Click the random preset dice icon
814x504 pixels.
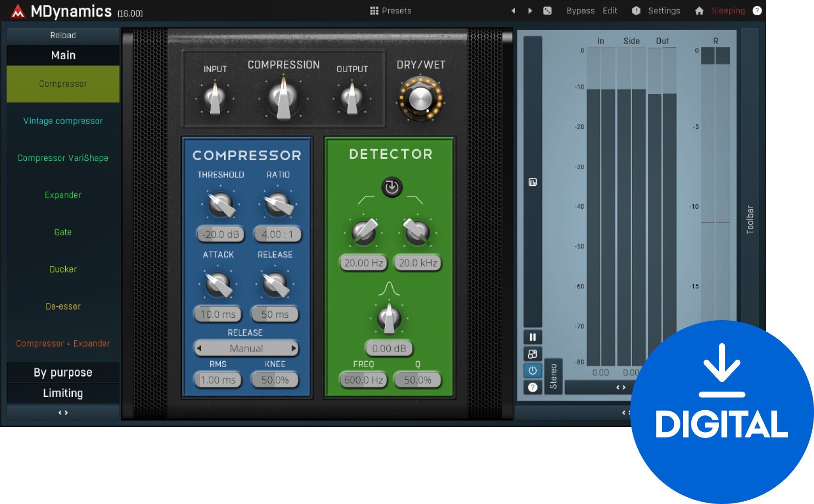click(x=547, y=11)
